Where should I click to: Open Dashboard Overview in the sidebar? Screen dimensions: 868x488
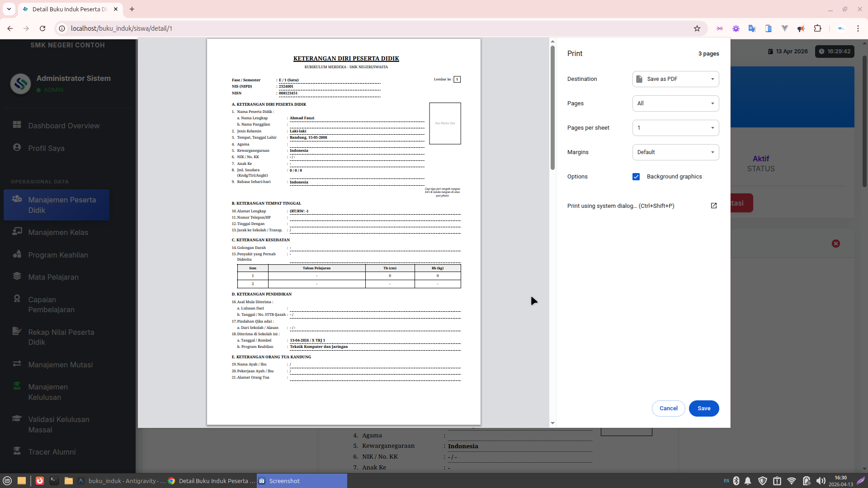[x=64, y=126]
